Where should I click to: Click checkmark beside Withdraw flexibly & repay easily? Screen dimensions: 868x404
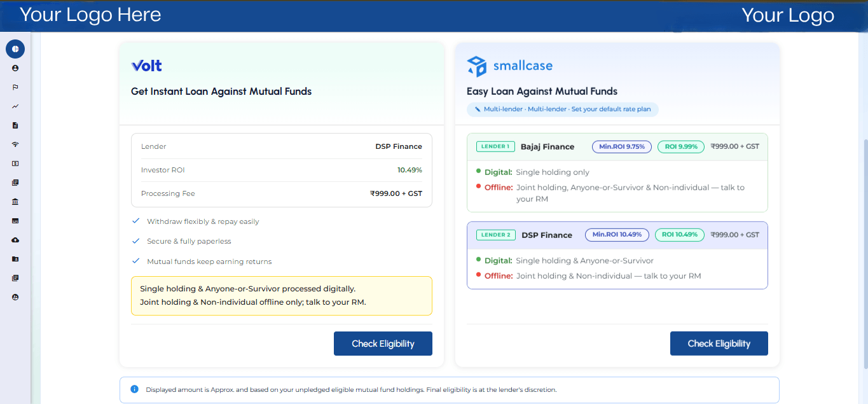point(135,221)
